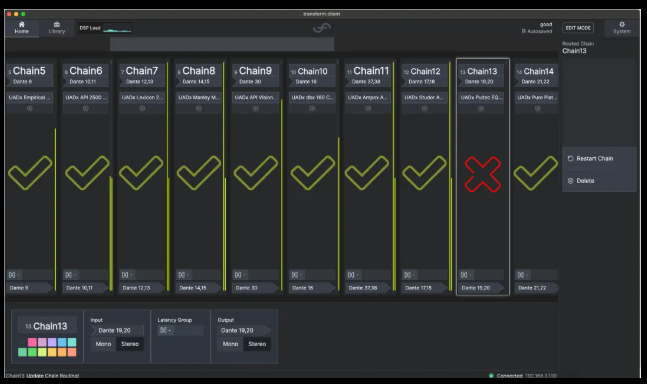Image resolution: width=647 pixels, height=384 pixels.
Task: Click Chain12 output Dante 17,18
Action: point(425,288)
